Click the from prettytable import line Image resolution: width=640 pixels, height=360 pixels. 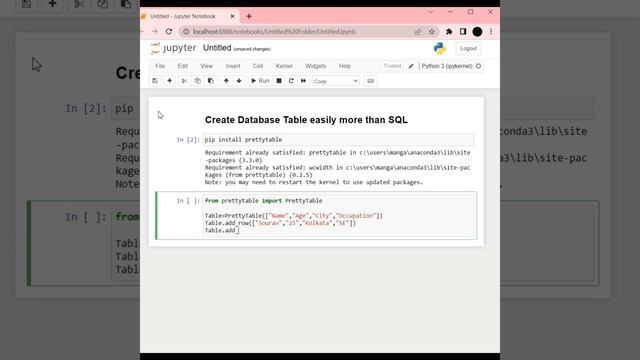pos(263,201)
